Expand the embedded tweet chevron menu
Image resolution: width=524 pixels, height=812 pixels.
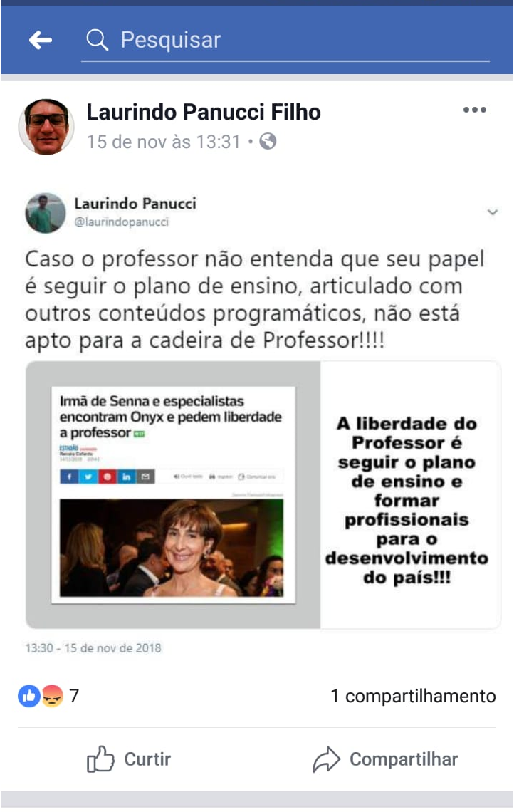(x=493, y=212)
